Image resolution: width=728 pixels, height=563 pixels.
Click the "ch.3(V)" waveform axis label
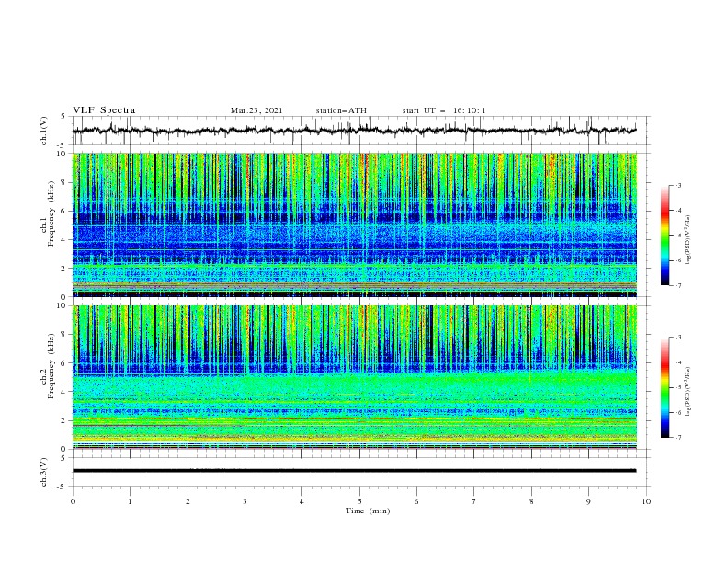(44, 472)
